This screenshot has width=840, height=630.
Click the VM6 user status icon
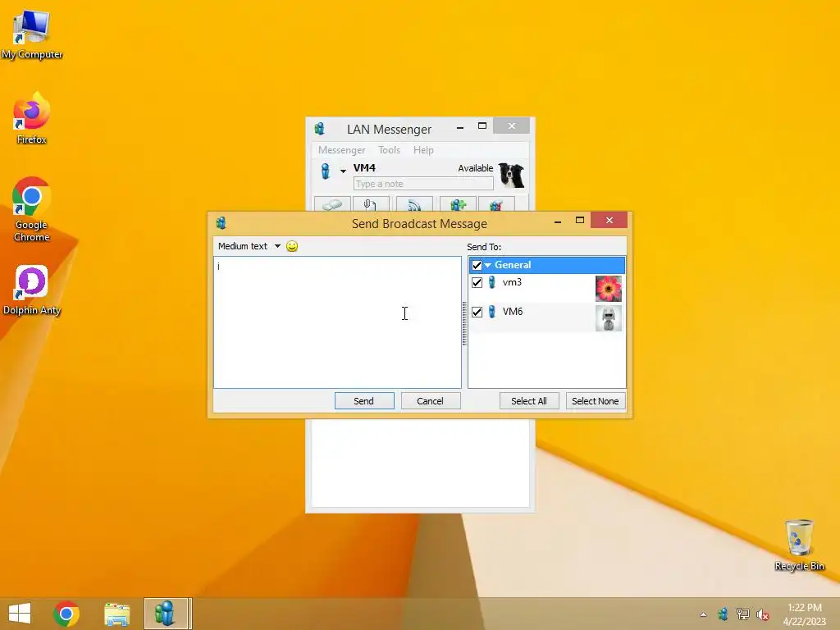pyautogui.click(x=492, y=312)
